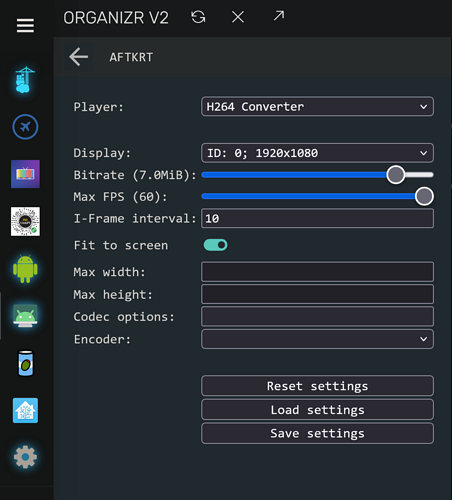Click the AFTKRT device title
This screenshot has width=452, height=500.
pyautogui.click(x=131, y=57)
